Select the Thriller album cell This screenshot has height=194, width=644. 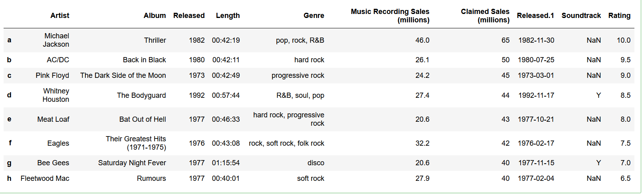pos(155,40)
